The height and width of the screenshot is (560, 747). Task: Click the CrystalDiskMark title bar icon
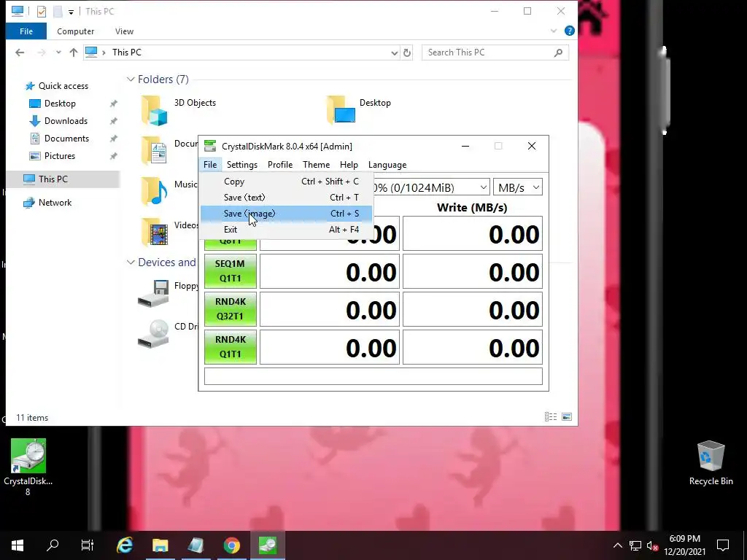click(x=209, y=146)
